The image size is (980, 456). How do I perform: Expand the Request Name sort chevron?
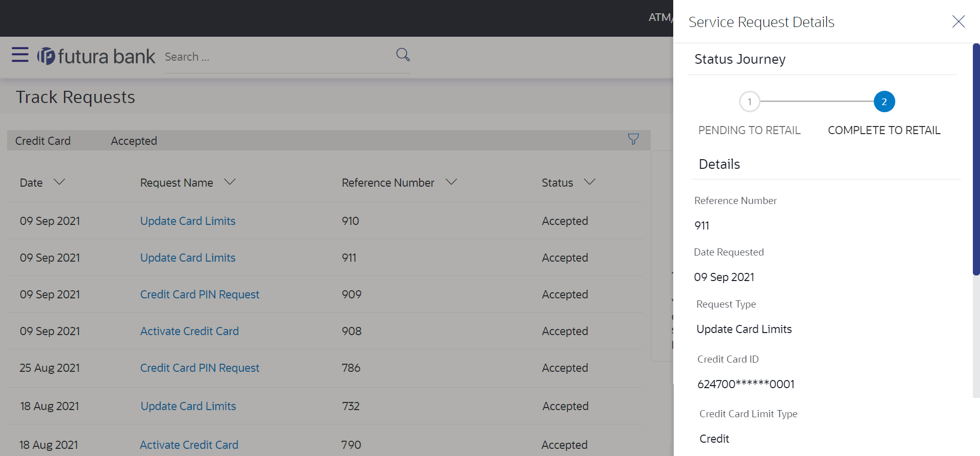[230, 182]
